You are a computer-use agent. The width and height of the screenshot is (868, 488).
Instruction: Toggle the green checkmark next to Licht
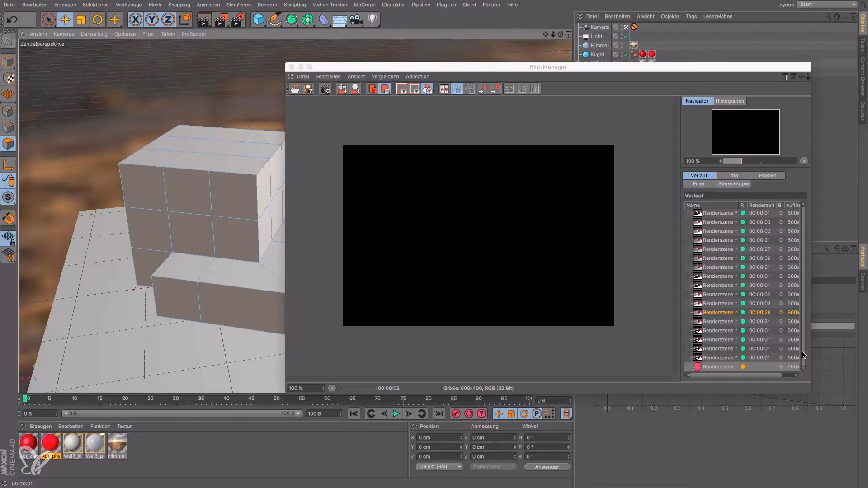pyautogui.click(x=626, y=36)
